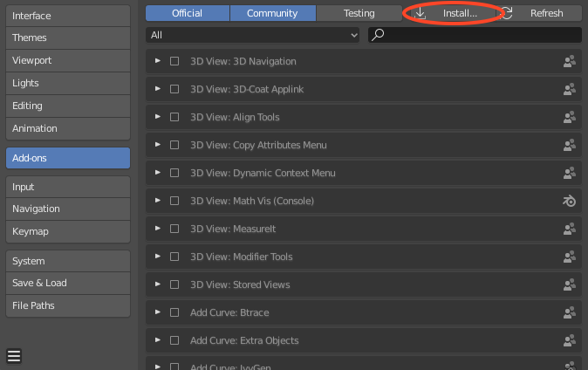Open System preferences section

pyautogui.click(x=68, y=261)
